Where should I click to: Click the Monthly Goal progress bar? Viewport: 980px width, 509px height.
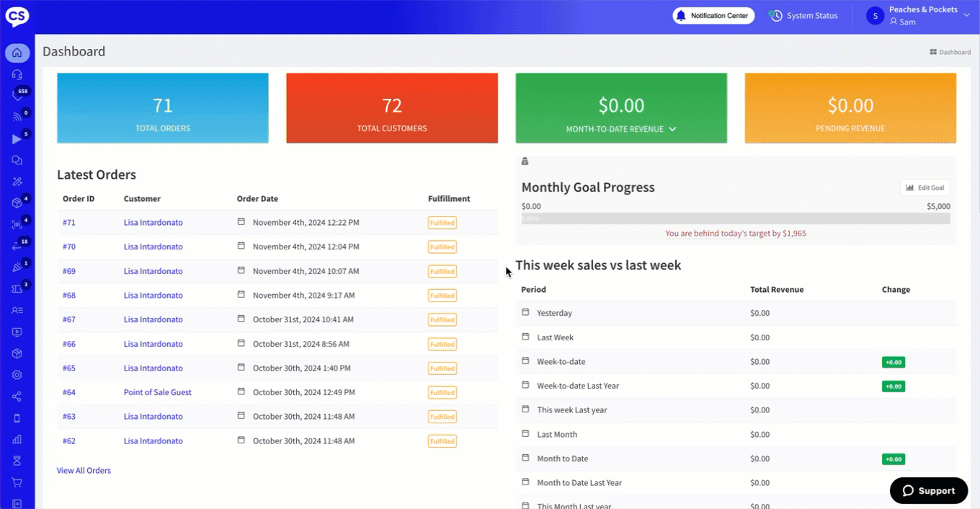(x=735, y=218)
